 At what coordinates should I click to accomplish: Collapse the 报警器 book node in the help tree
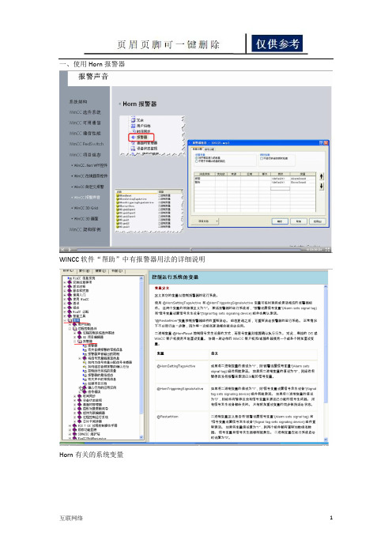tap(74, 342)
